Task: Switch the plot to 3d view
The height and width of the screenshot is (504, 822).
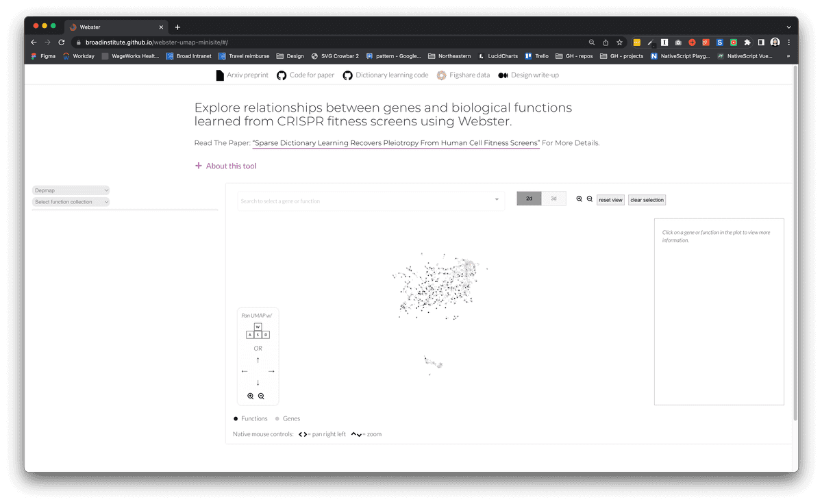Action: 553,198
